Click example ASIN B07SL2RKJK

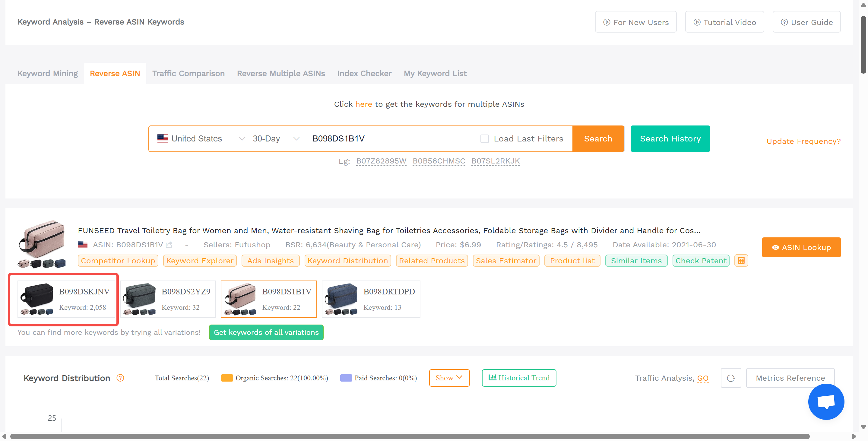(x=495, y=161)
